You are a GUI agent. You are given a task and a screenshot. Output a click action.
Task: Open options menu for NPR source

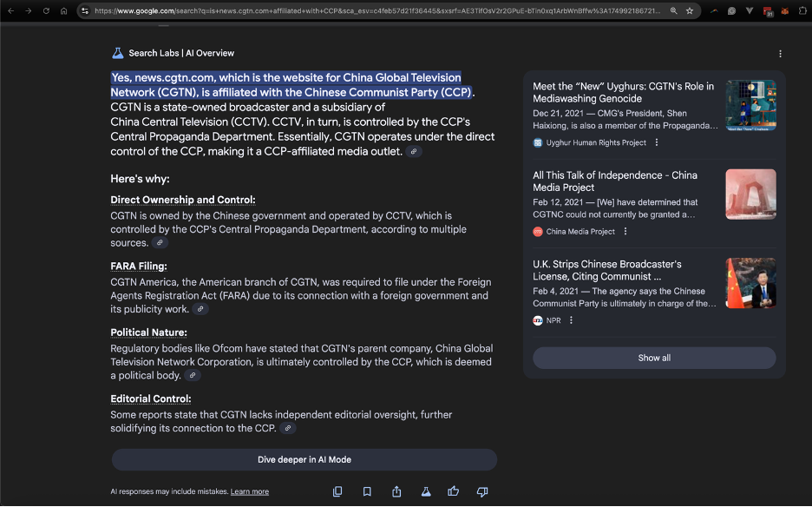(x=571, y=320)
